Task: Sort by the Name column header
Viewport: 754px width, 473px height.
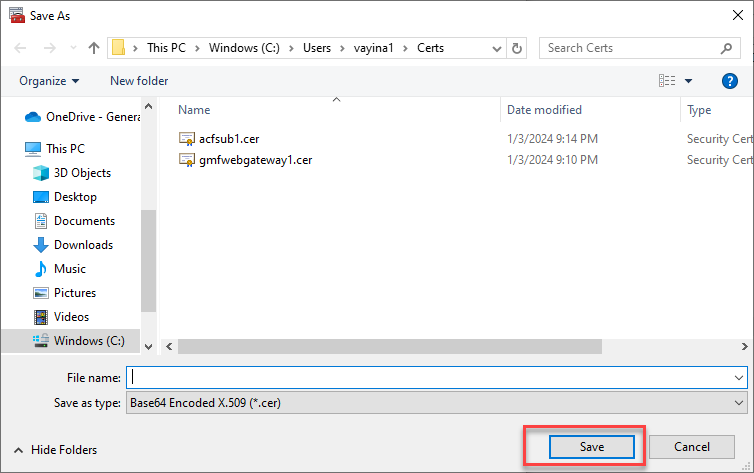Action: [194, 110]
